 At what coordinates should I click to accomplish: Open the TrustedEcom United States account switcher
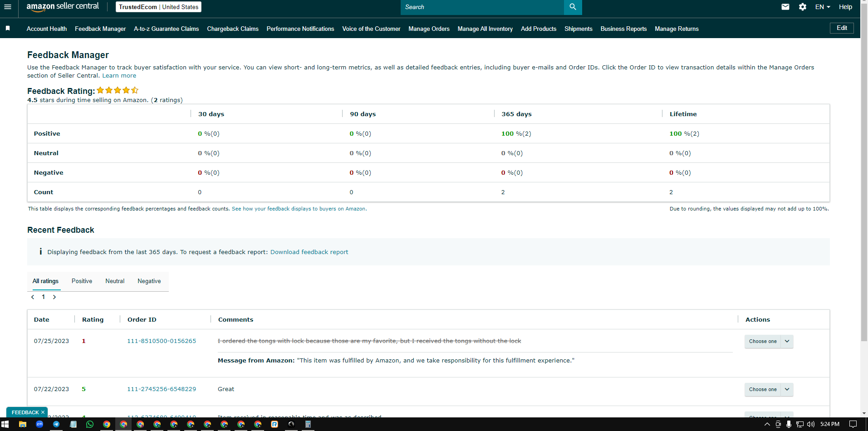click(158, 7)
